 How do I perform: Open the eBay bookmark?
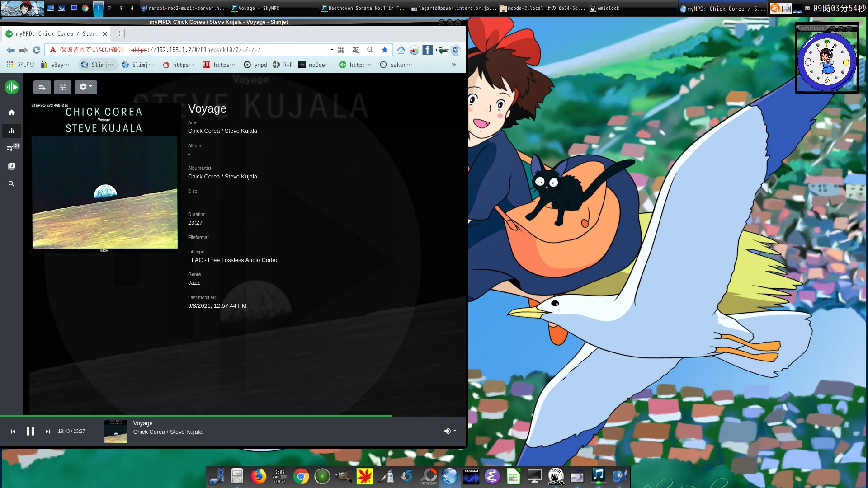[55, 65]
